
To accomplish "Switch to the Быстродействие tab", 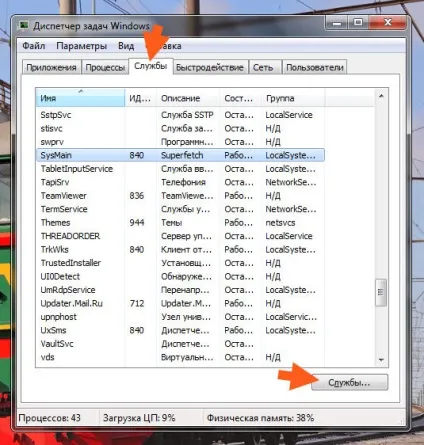I will 210,67.
